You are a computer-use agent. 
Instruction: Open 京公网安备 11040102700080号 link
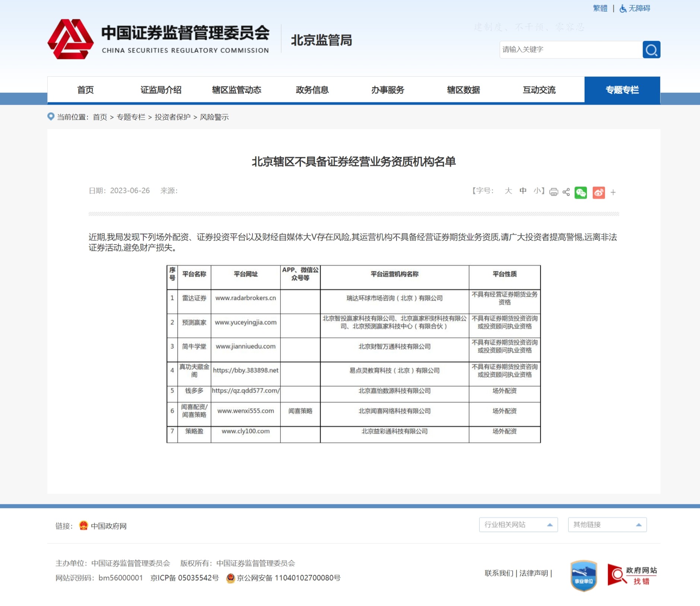click(x=289, y=578)
